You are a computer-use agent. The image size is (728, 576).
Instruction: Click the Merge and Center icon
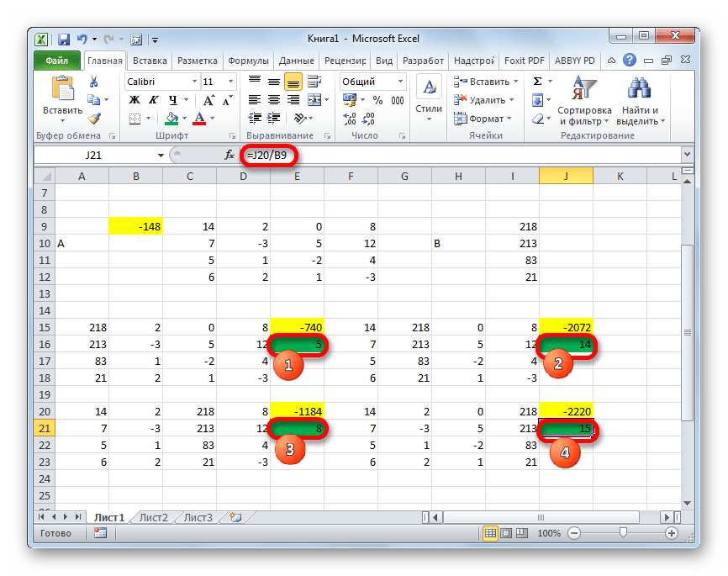314,100
